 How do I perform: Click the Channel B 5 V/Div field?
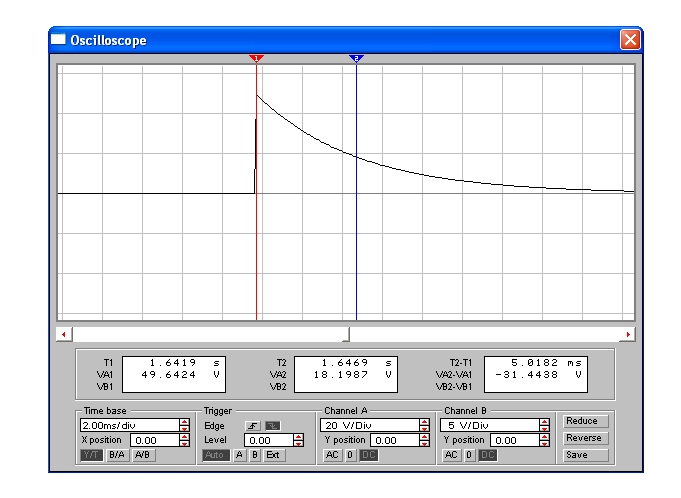click(x=490, y=425)
